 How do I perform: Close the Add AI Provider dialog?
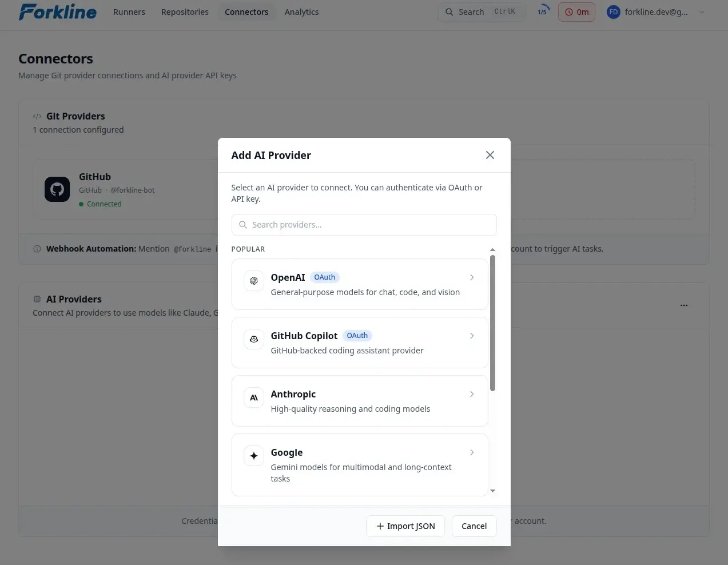tap(490, 155)
